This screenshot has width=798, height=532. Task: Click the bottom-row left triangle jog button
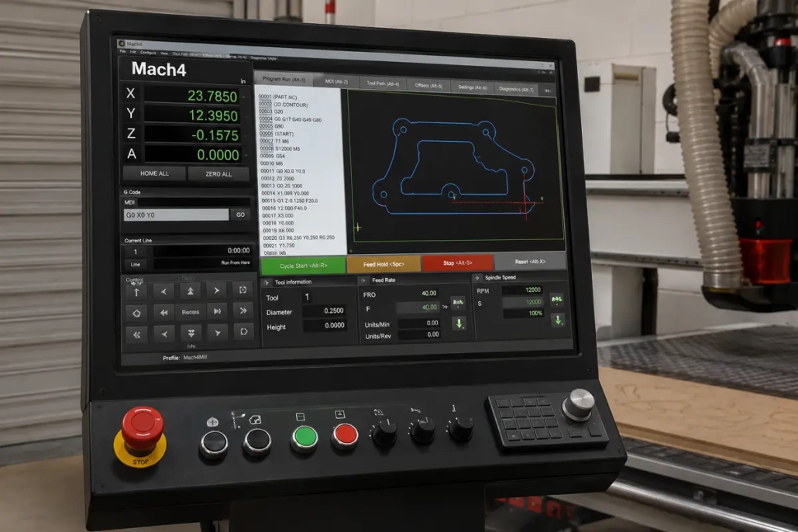(164, 335)
